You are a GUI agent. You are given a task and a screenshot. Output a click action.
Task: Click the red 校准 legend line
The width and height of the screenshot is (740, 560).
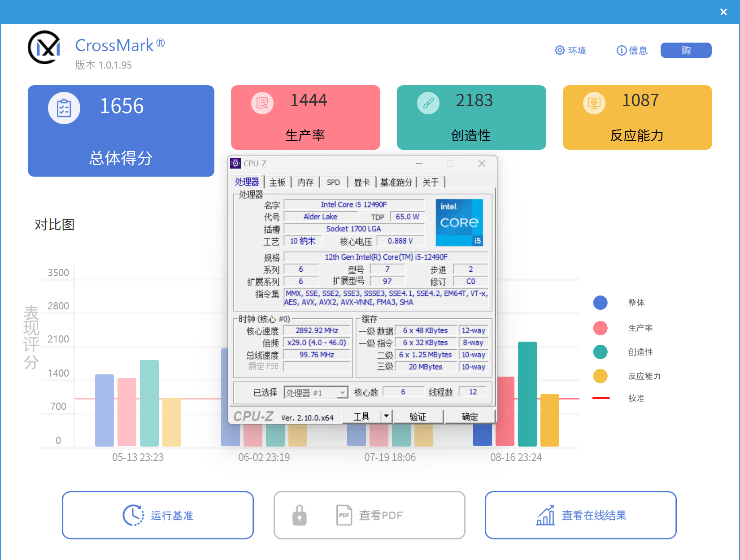click(601, 398)
